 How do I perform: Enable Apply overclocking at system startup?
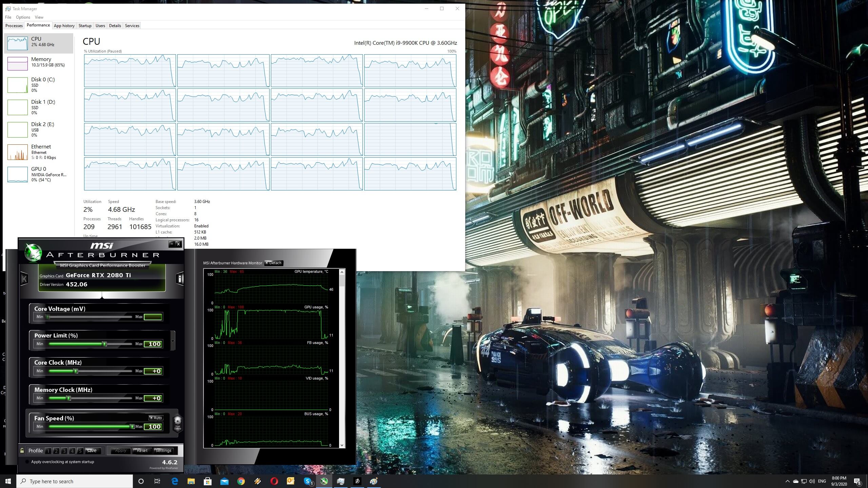(27, 462)
